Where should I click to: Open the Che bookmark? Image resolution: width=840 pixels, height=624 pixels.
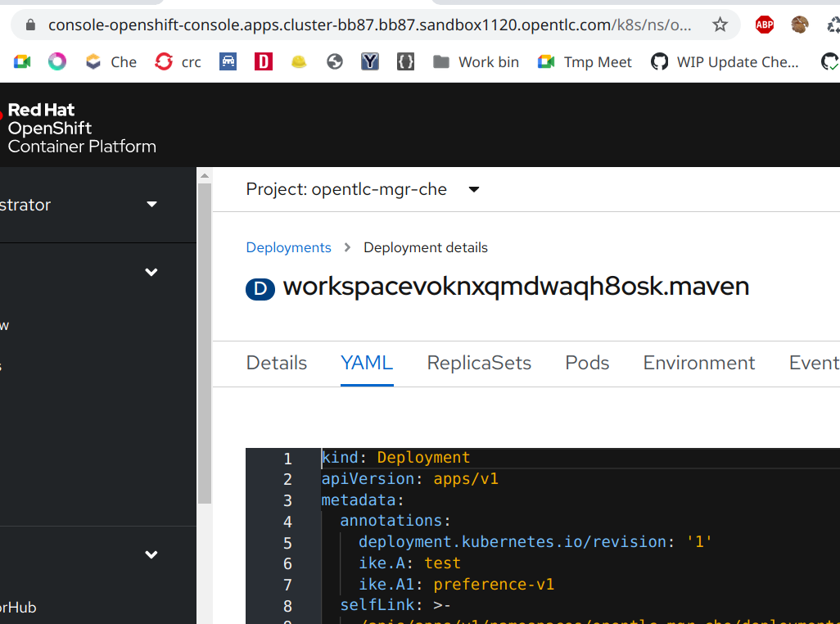tap(111, 62)
